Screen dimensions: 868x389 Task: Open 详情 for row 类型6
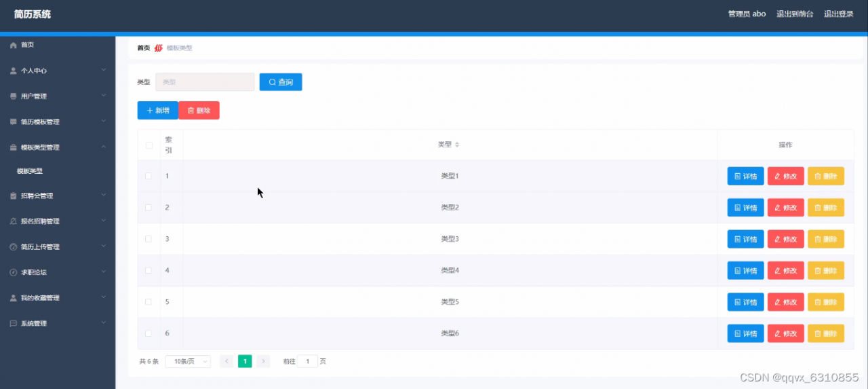tap(746, 333)
